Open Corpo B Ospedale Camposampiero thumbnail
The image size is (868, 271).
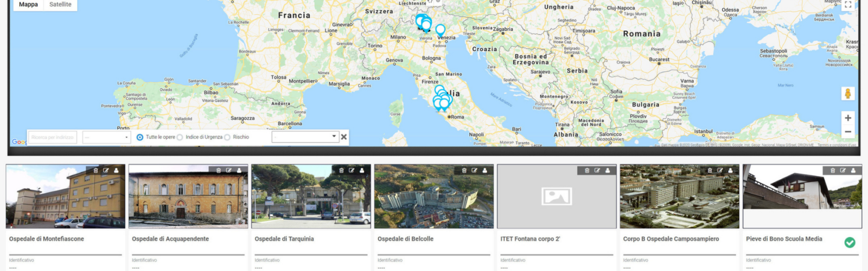(680, 196)
